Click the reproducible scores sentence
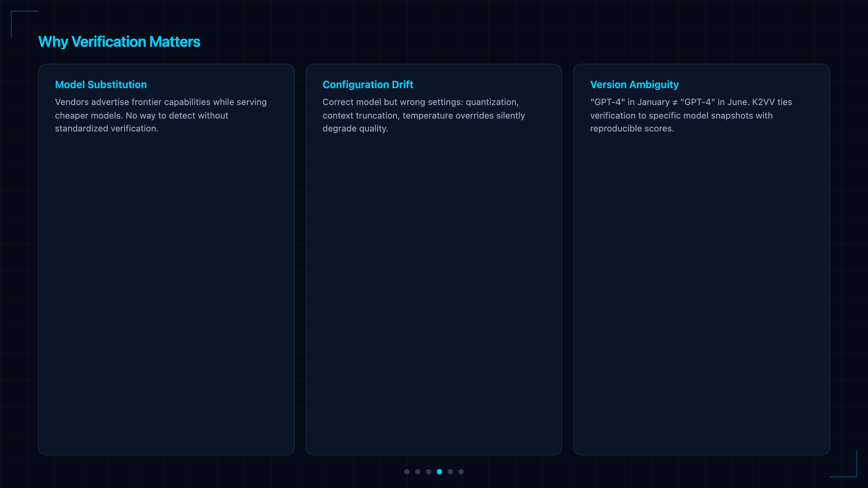 click(x=632, y=129)
